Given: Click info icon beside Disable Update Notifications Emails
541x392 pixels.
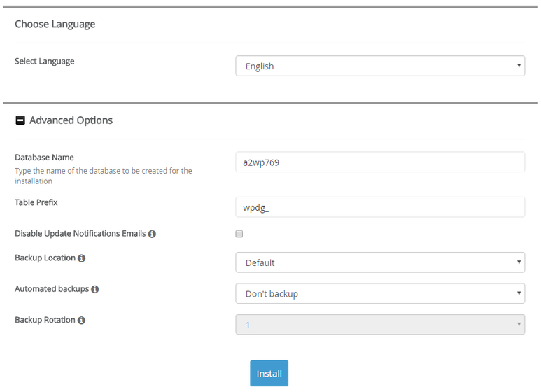Looking at the screenshot, I should 152,234.
